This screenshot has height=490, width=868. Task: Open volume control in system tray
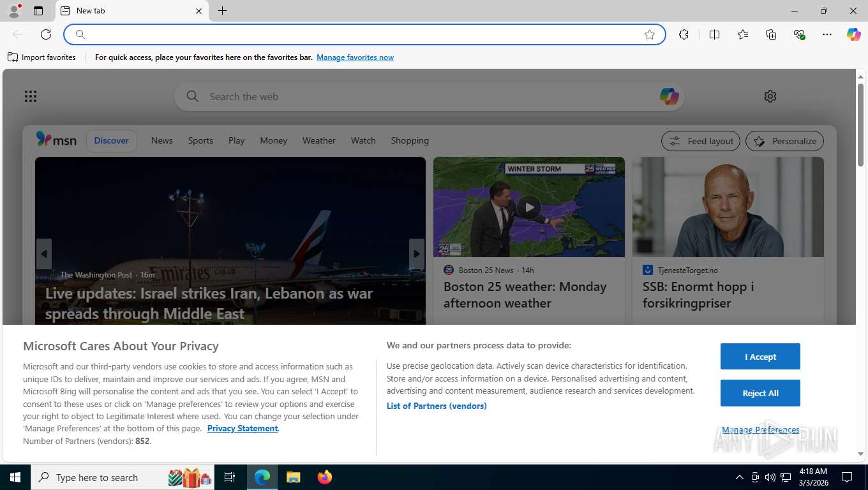point(770,477)
